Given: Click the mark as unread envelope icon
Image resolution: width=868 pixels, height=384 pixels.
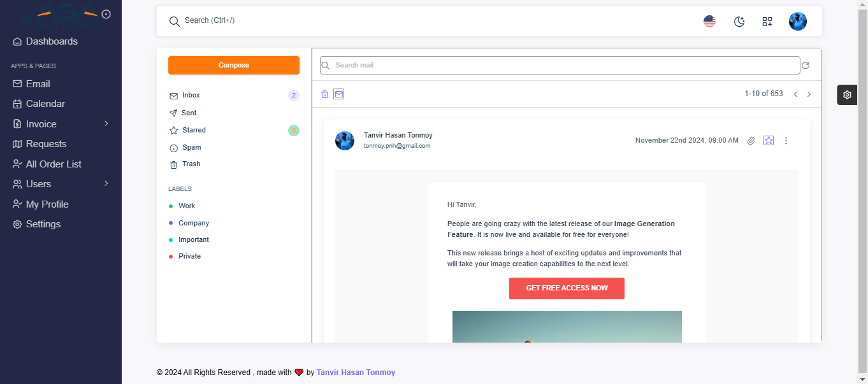Looking at the screenshot, I should point(339,94).
